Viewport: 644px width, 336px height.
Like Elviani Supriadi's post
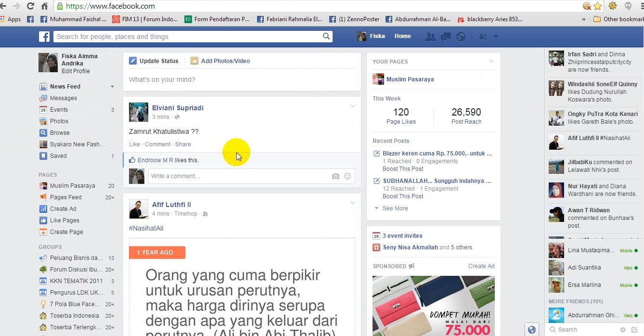tap(134, 144)
